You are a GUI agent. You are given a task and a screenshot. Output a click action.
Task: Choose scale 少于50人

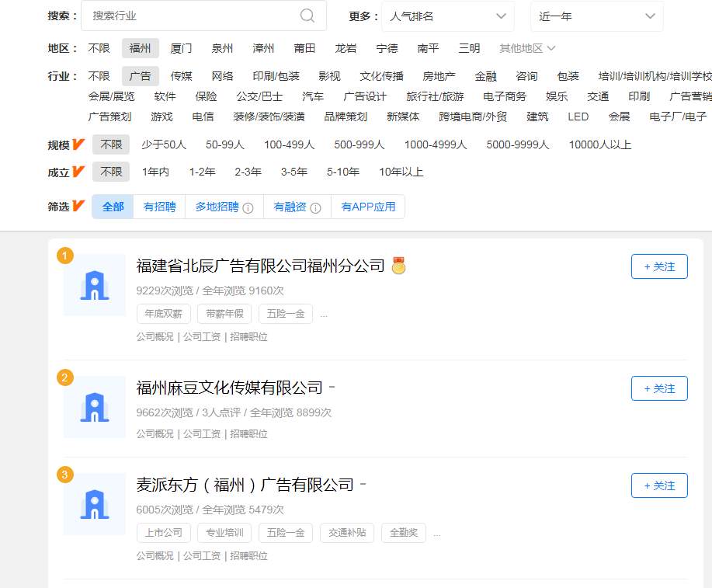click(x=164, y=144)
